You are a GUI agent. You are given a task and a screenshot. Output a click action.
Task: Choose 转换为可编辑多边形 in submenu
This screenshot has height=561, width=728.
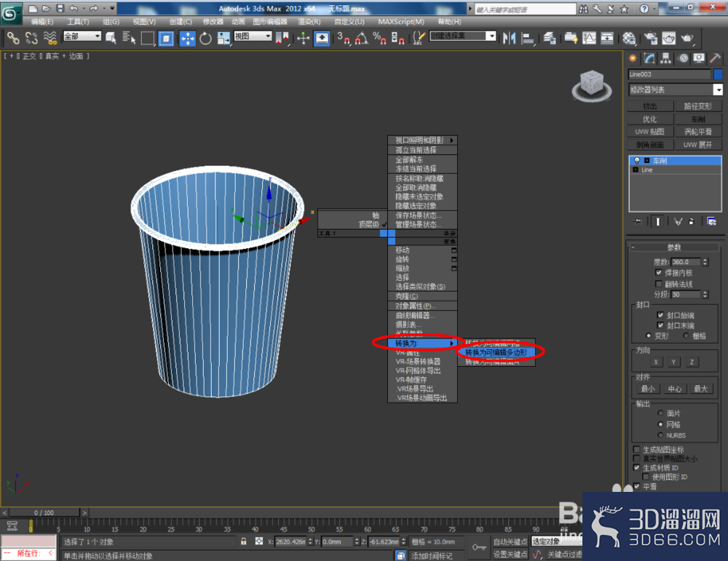496,352
